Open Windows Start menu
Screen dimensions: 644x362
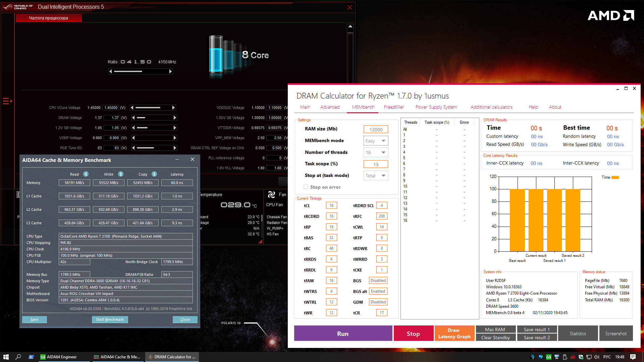tap(6, 357)
